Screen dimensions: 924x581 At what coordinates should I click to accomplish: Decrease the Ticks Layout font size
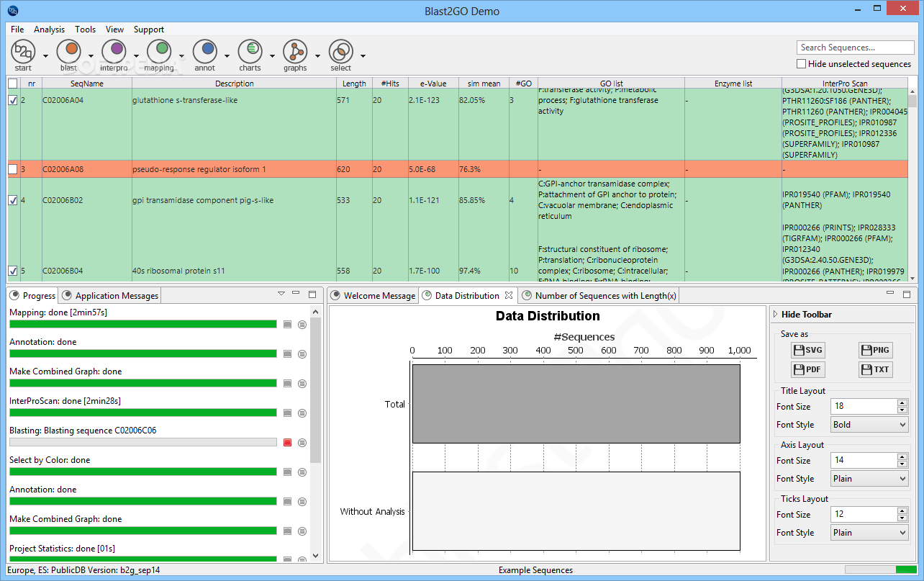(902, 518)
